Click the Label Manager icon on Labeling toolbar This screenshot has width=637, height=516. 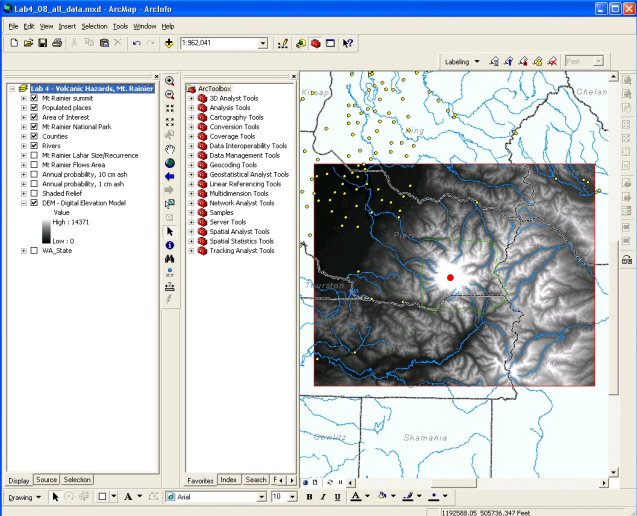(x=494, y=62)
